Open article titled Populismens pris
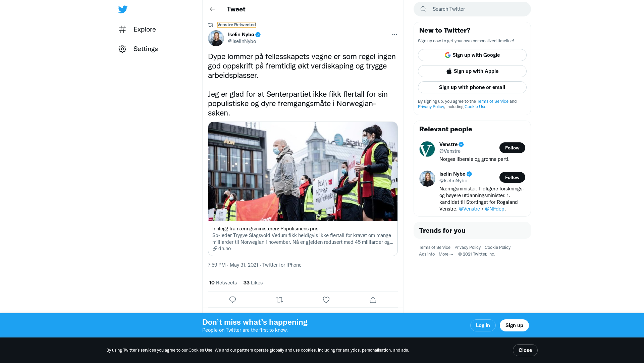Screen dimensions: 644x363 (x=265, y=229)
